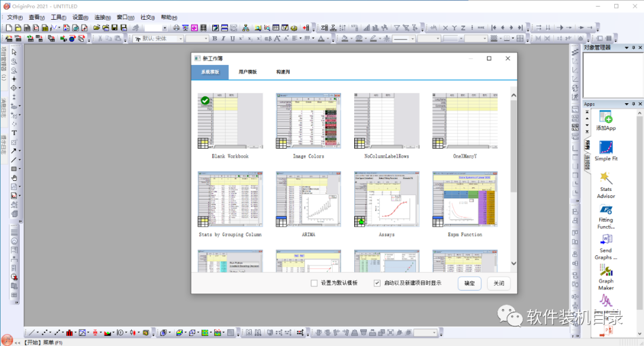Select the Arrow drawing tool
644x346 pixels.
point(14,151)
